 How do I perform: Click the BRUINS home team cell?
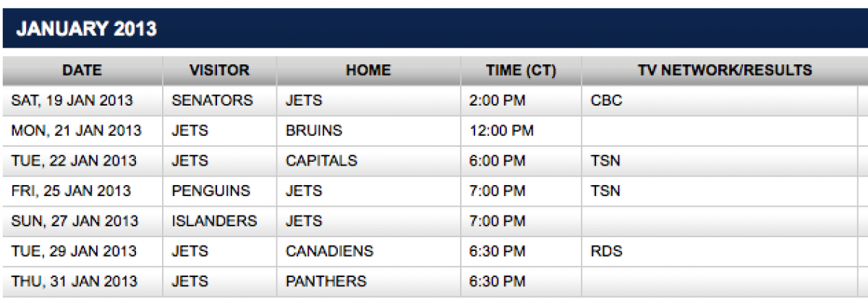[x=314, y=131]
